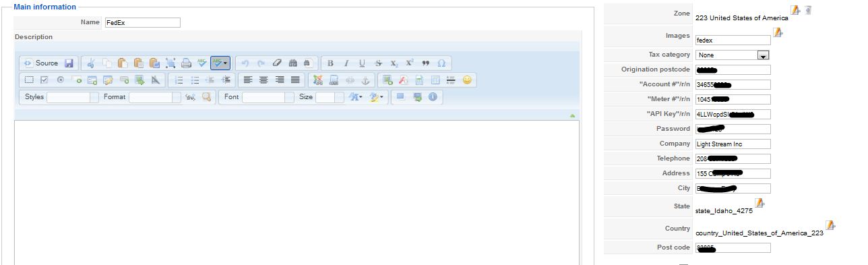Switch editor to Source view
Viewport: 868px width, 265px height.
point(41,63)
